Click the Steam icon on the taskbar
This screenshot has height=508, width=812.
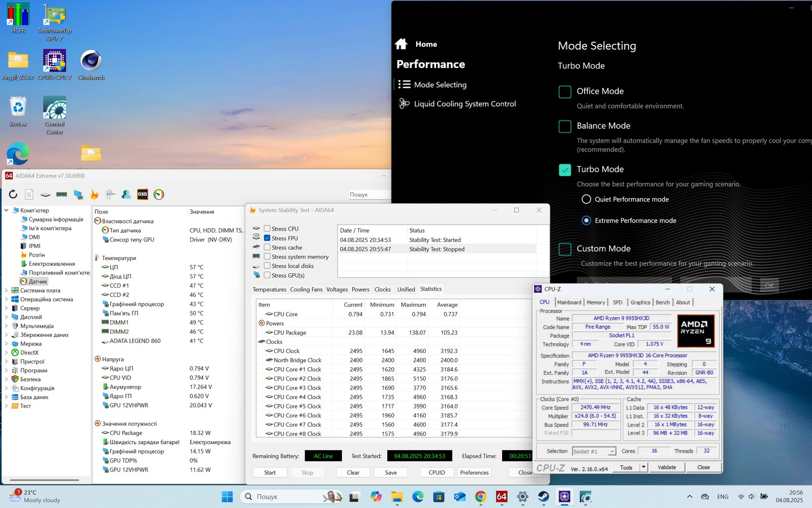544,496
